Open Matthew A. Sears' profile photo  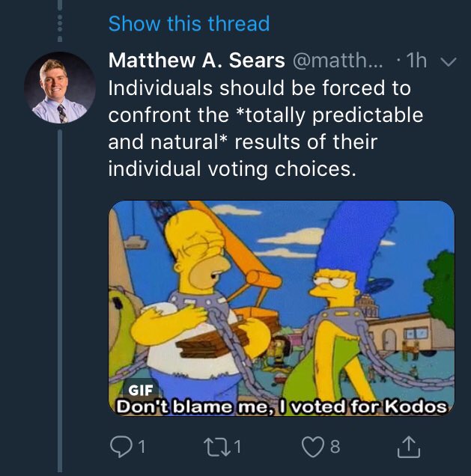click(x=61, y=88)
